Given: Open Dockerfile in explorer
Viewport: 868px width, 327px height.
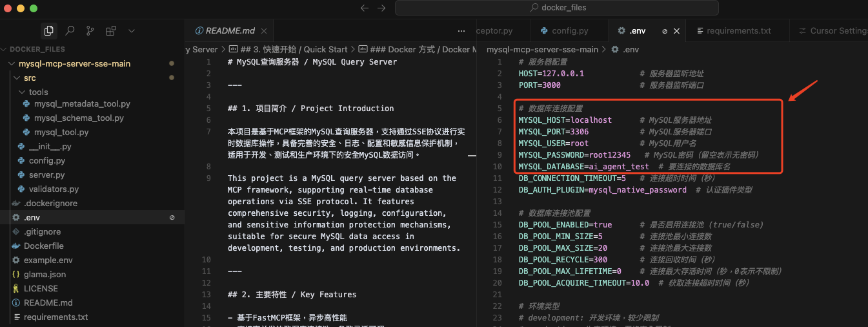Looking at the screenshot, I should click(x=43, y=246).
